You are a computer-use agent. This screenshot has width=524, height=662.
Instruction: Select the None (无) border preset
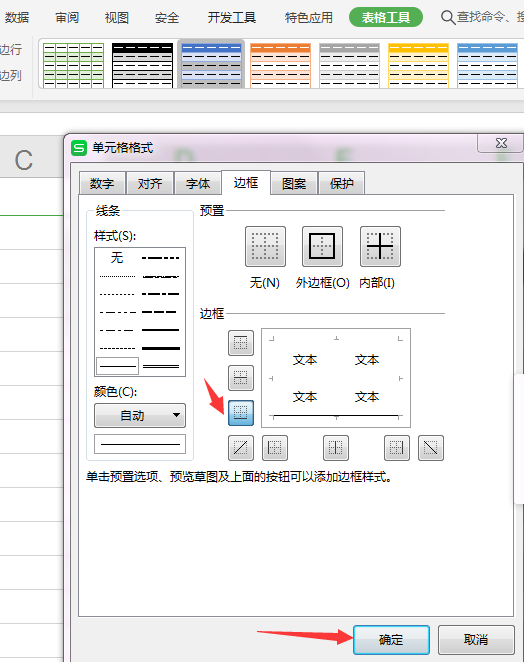click(265, 246)
